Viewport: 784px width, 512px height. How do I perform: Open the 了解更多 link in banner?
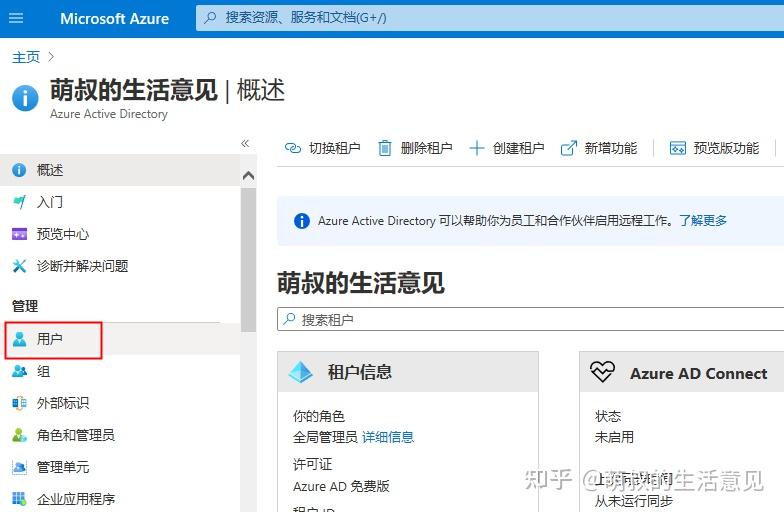702,220
